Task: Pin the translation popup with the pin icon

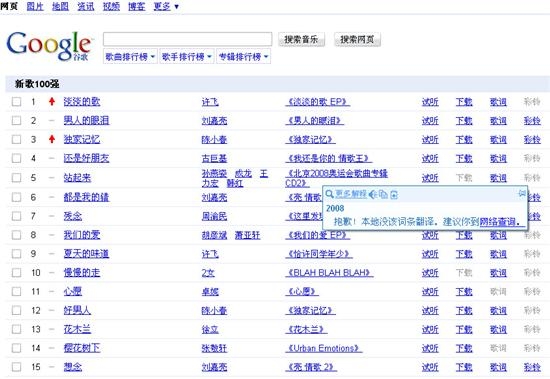Action: (522, 193)
